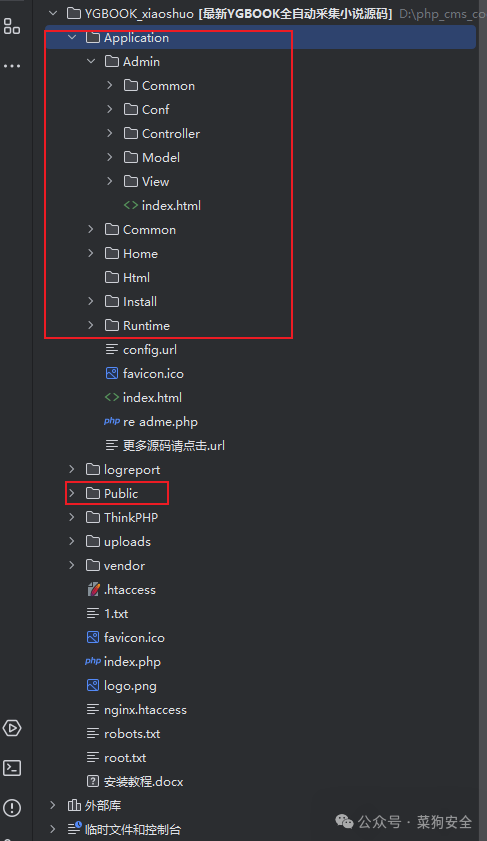Open the Terminal tool window icon
This screenshot has height=841, width=487.
coord(12,768)
